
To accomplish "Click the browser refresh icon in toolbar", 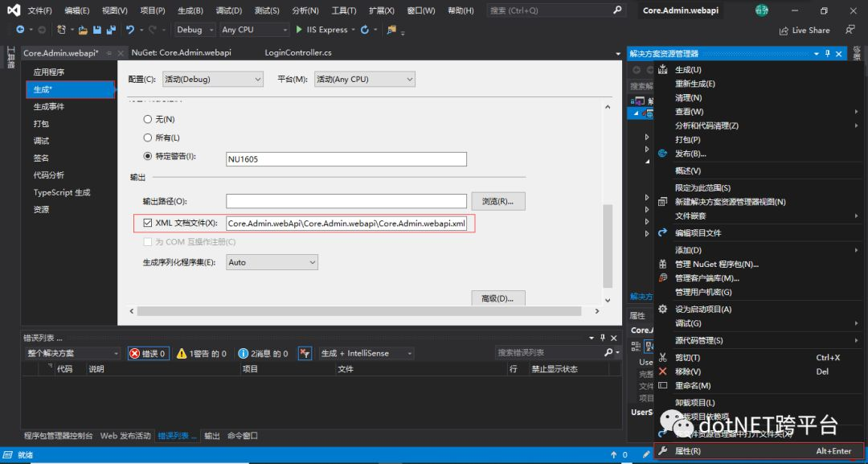I will pyautogui.click(x=365, y=30).
